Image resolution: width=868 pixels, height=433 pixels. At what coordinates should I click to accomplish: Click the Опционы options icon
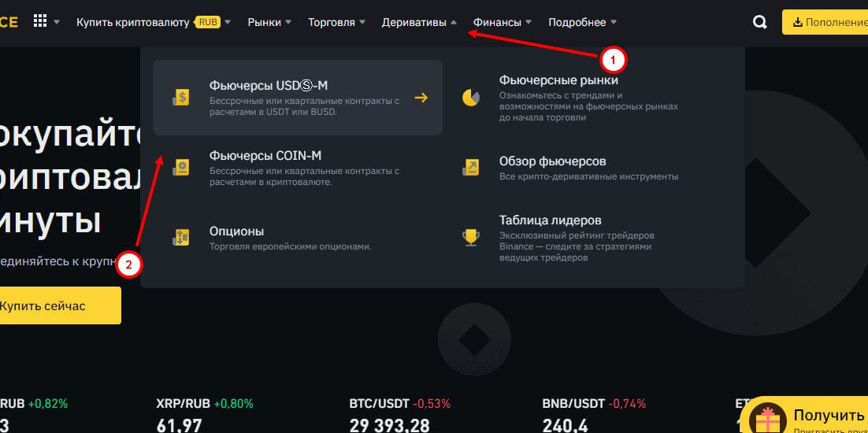pos(182,236)
